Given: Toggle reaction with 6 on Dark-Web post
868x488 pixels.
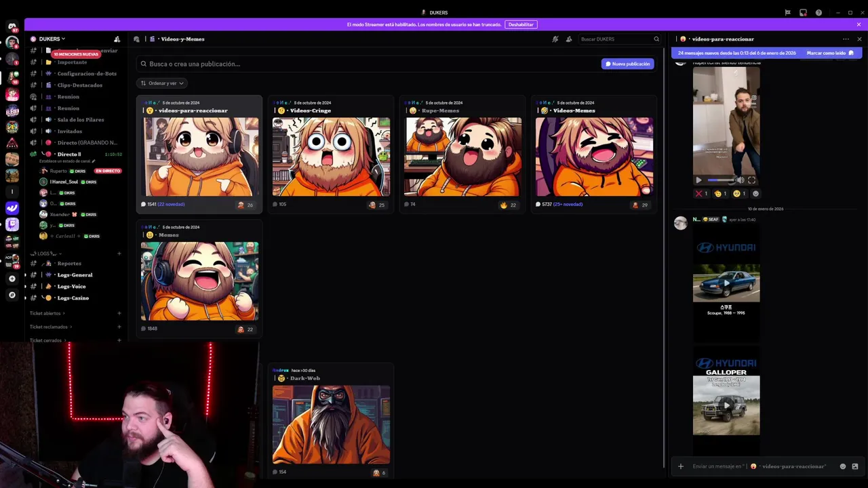Looking at the screenshot, I should (x=379, y=473).
